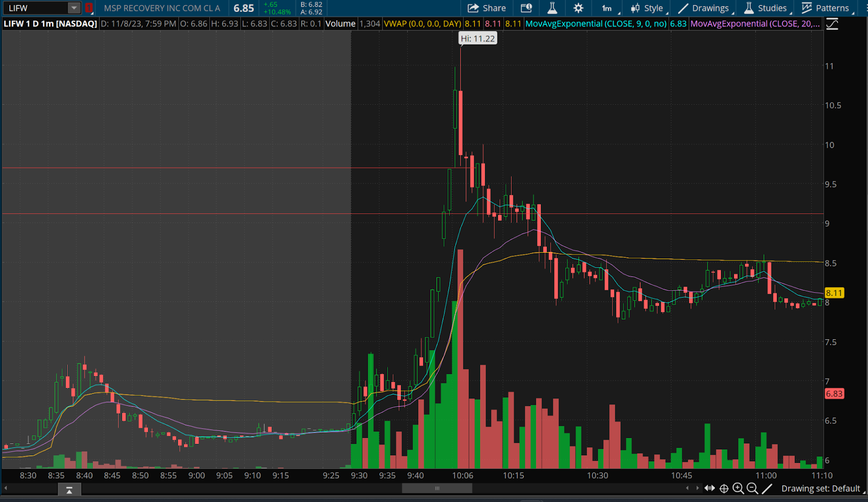Viewport: 868px width, 502px height.
Task: Click the +10.48% change value
Action: point(277,12)
